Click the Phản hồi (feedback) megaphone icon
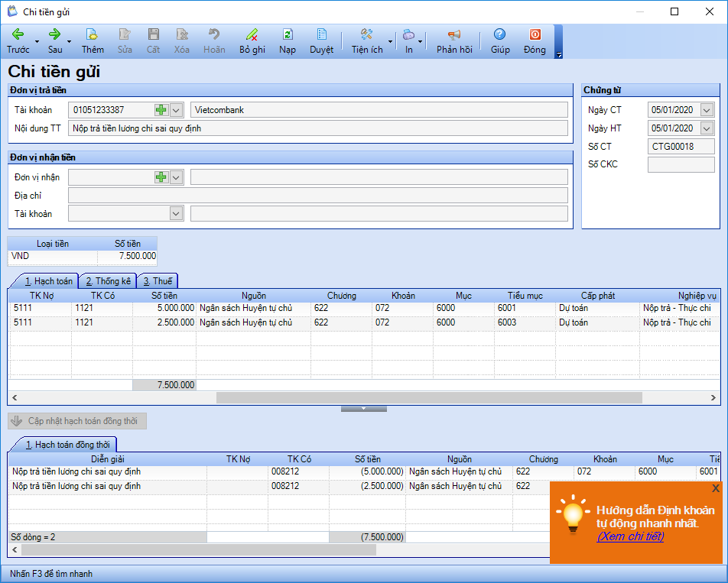Screen dimensions: 728x583 click(x=454, y=35)
